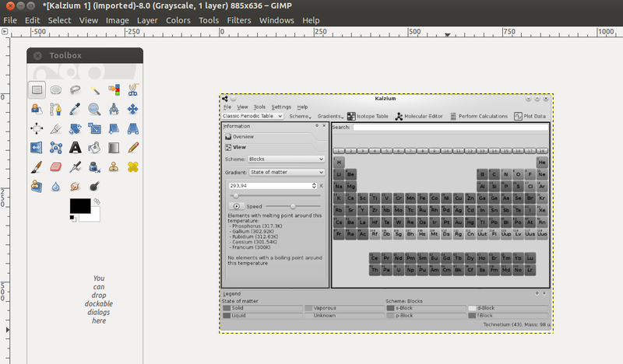
Task: Activate the Flip tool
Action: coord(37,148)
